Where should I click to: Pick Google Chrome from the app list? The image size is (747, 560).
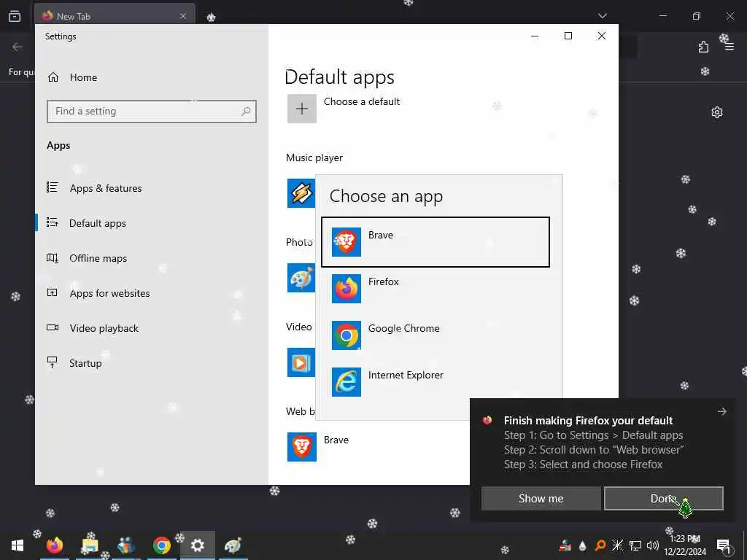[x=435, y=335]
